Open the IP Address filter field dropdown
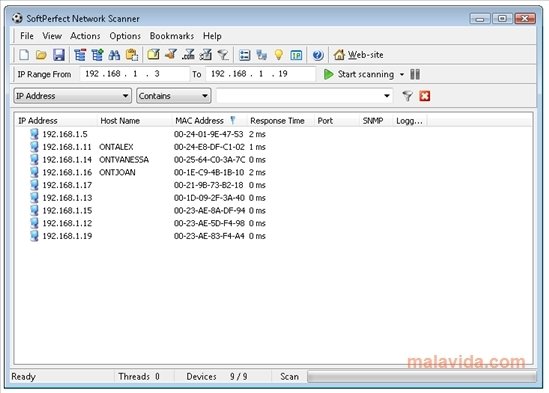Screen dimensions: 549x393 click(x=72, y=96)
